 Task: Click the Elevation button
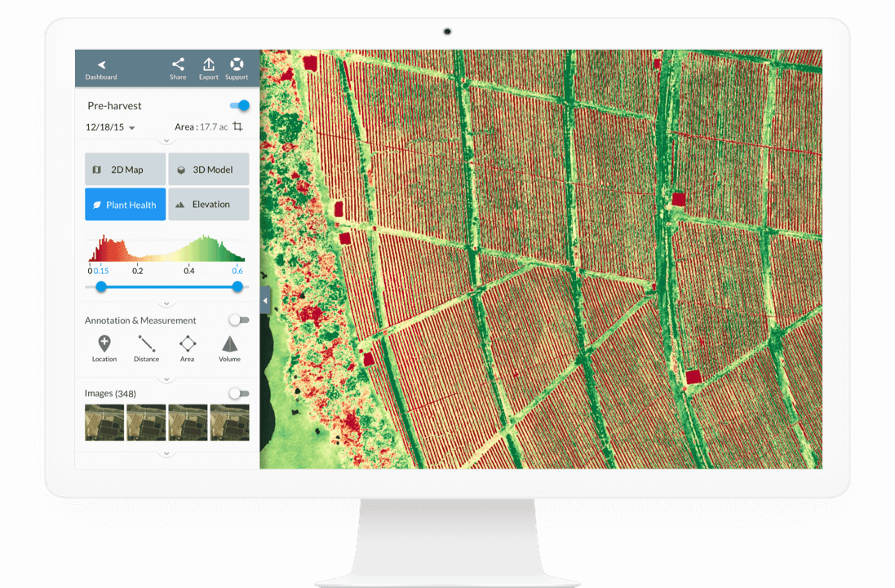point(209,205)
